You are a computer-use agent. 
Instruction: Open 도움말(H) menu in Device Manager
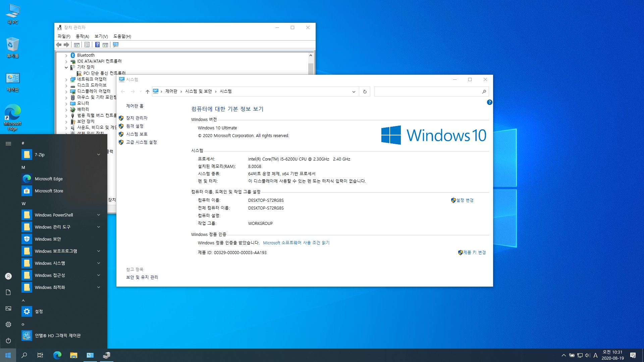122,36
